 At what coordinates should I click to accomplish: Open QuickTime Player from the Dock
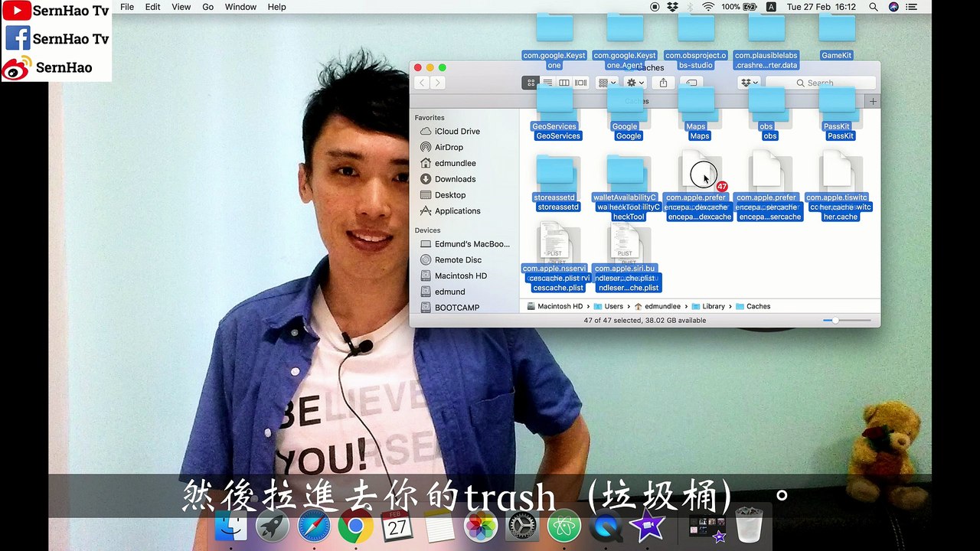pos(606,527)
